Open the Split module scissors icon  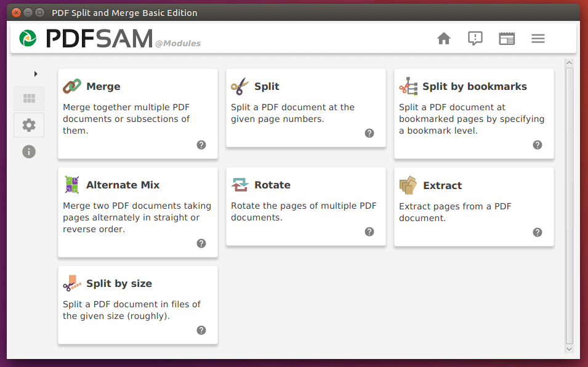[240, 86]
